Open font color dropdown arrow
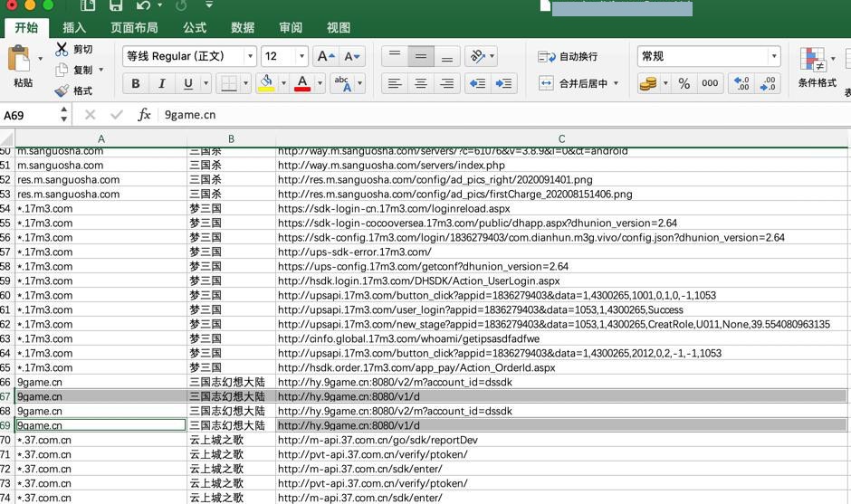Screen dimensions: 851x504 coord(320,83)
